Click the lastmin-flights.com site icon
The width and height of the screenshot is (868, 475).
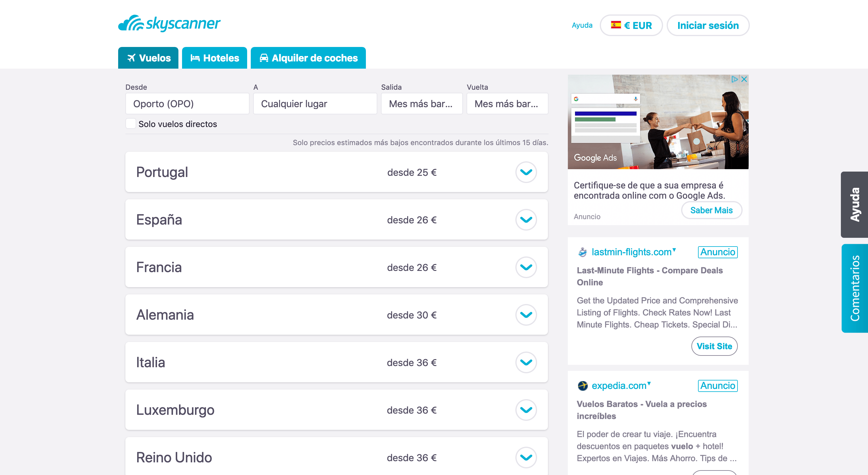coord(582,252)
